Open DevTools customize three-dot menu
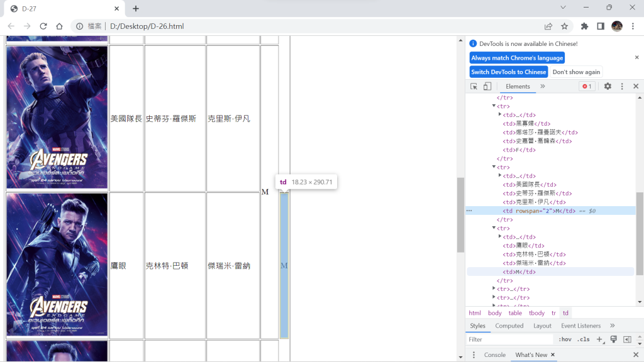The image size is (644, 362). 622,86
